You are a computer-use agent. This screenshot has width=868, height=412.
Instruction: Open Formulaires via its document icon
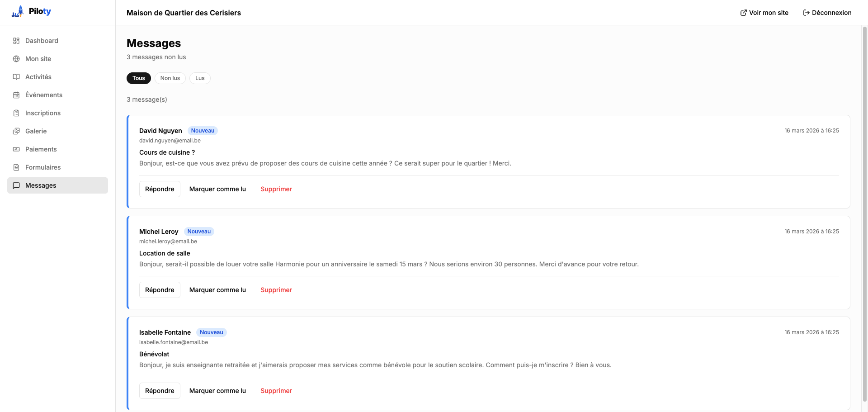coord(16,167)
